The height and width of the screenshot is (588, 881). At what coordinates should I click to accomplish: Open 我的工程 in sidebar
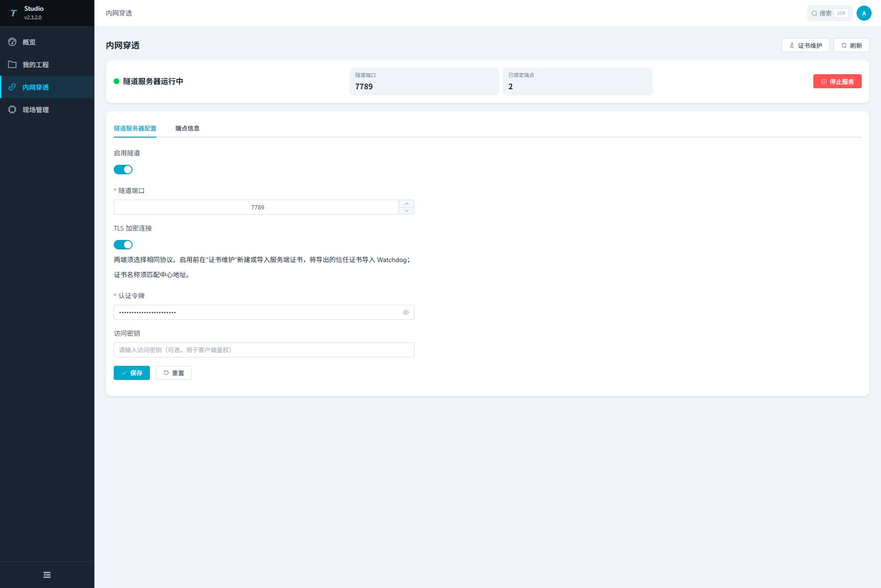(47, 65)
